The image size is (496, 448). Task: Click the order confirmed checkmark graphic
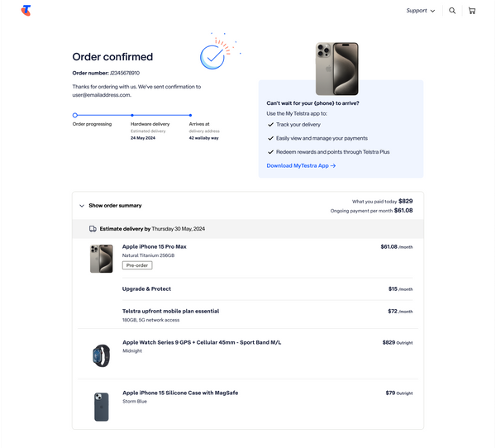point(213,57)
